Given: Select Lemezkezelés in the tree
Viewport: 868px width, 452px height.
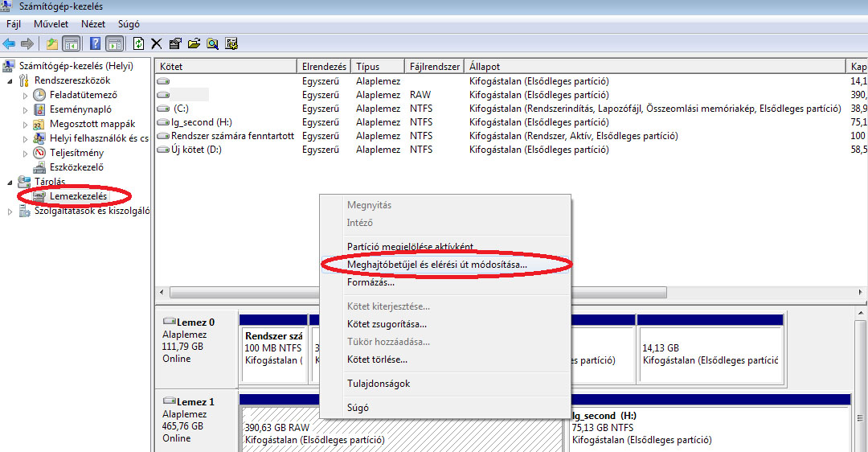Looking at the screenshot, I should click(78, 196).
